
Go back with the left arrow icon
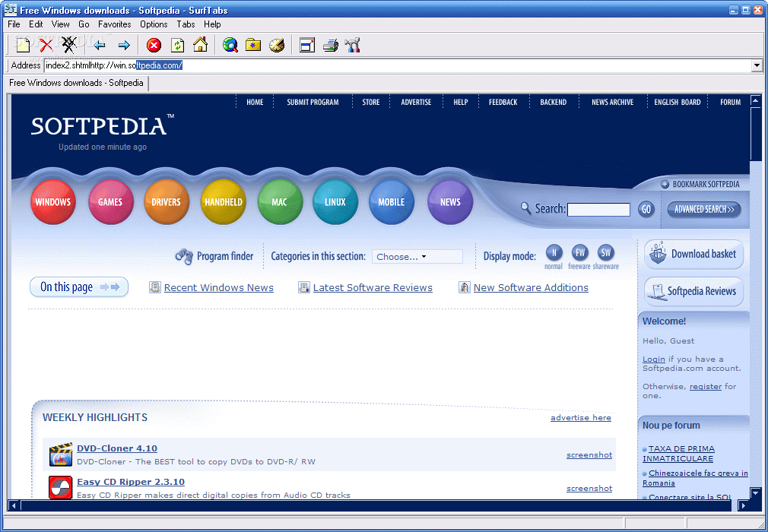[100, 46]
